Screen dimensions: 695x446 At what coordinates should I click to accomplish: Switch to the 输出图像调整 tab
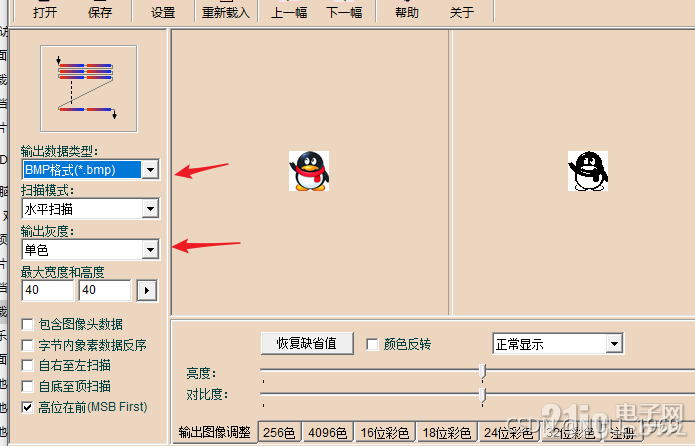[215, 432]
